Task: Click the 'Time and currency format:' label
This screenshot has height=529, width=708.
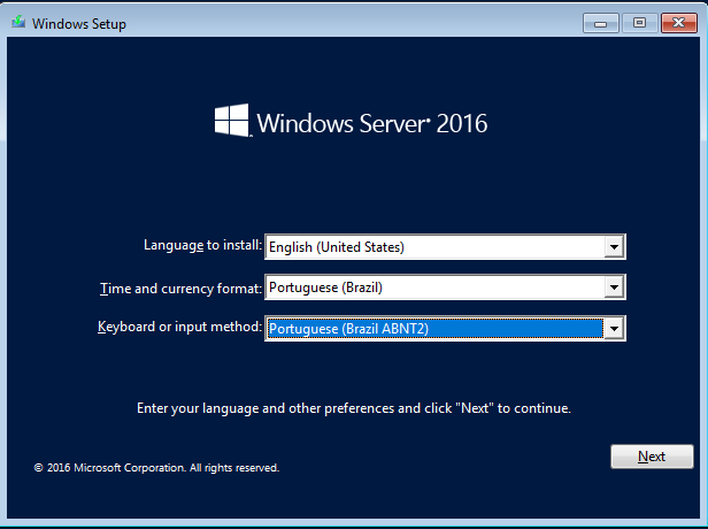Action: 181,288
